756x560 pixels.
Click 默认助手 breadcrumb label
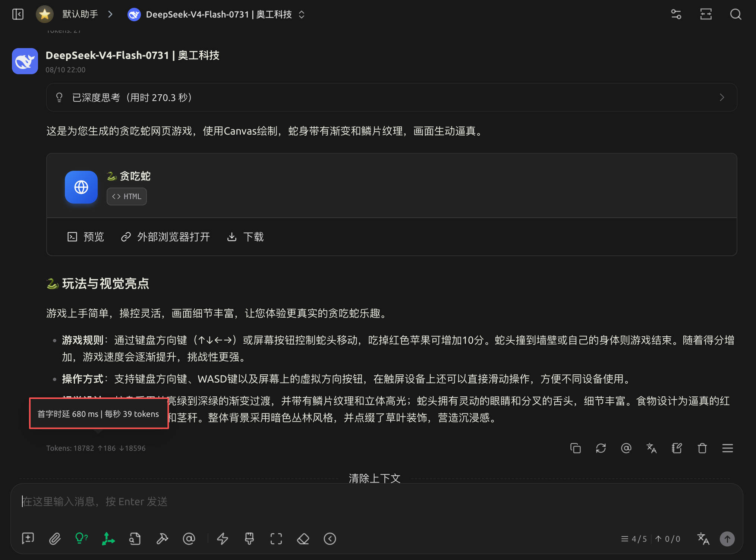pos(80,14)
